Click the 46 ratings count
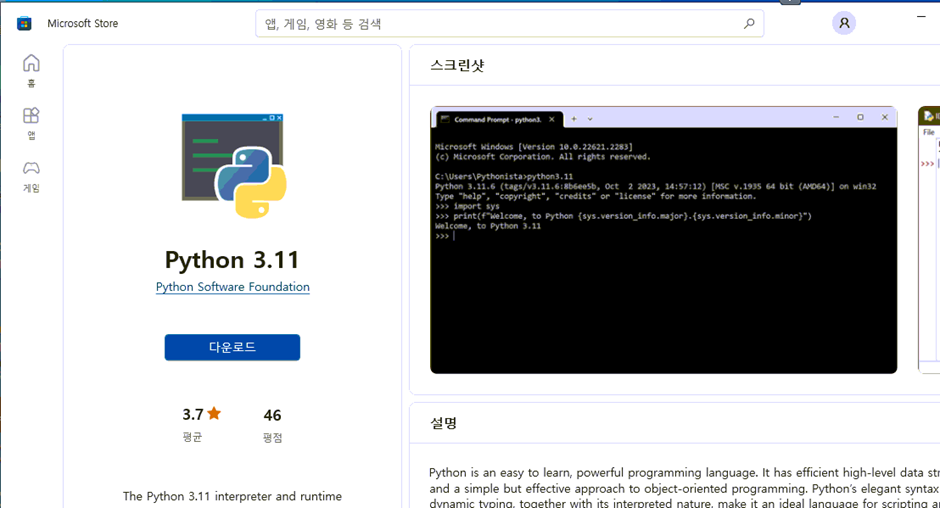 click(x=272, y=415)
